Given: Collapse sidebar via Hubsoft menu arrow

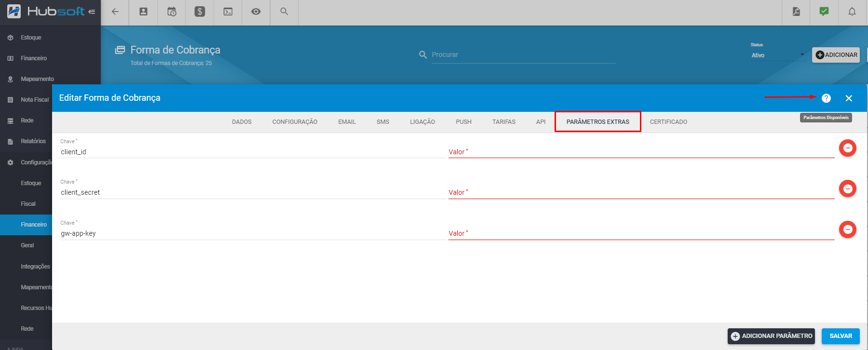Looking at the screenshot, I should 92,12.
